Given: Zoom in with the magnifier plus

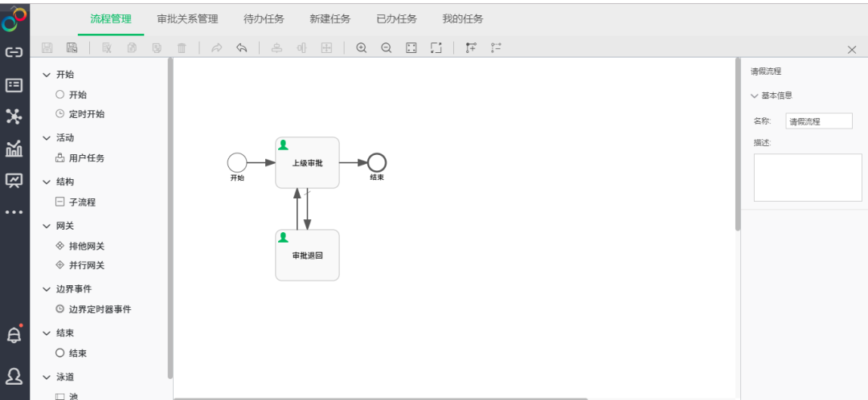Looking at the screenshot, I should coord(362,48).
